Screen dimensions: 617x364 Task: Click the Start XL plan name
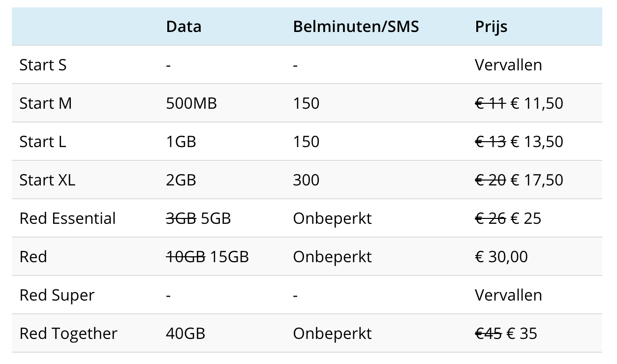coord(47,180)
